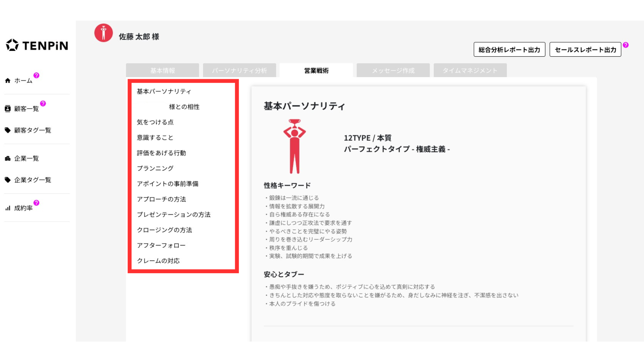Image resolution: width=644 pixels, height=362 pixels.
Task: Click the help icon next to ホーム
Action: click(x=36, y=75)
